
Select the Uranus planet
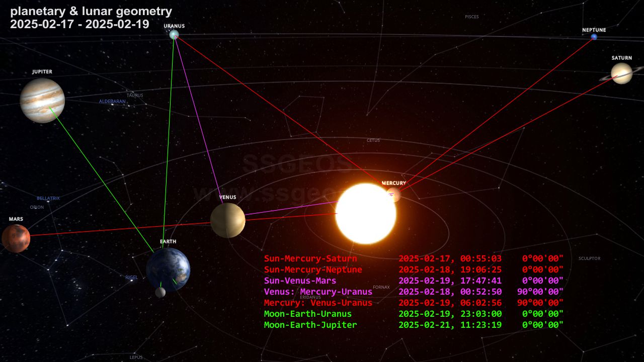[x=174, y=34]
